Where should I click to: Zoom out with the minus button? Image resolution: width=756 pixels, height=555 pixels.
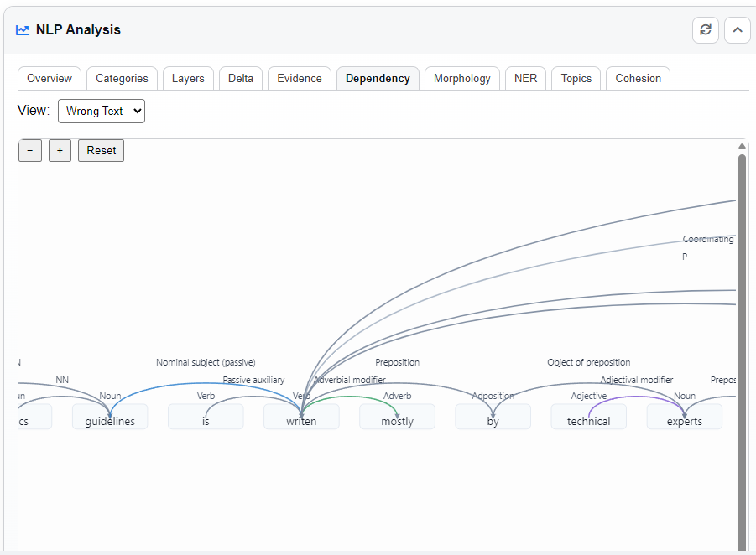pos(30,151)
